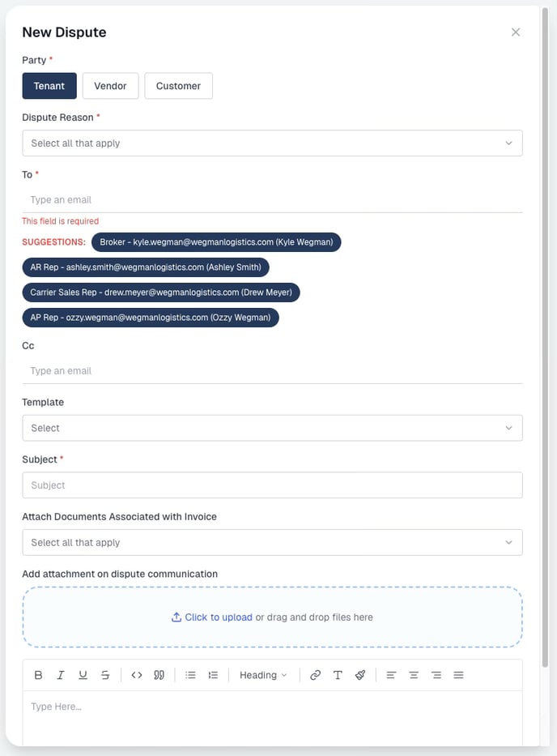Insert a hyperlink in the message
This screenshot has height=756, width=557.
316,675
